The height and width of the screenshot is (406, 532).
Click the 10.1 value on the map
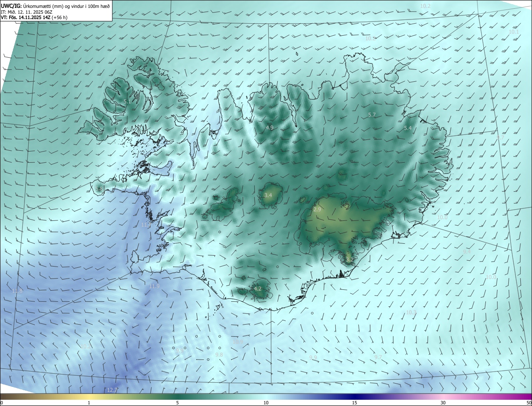click(514, 32)
